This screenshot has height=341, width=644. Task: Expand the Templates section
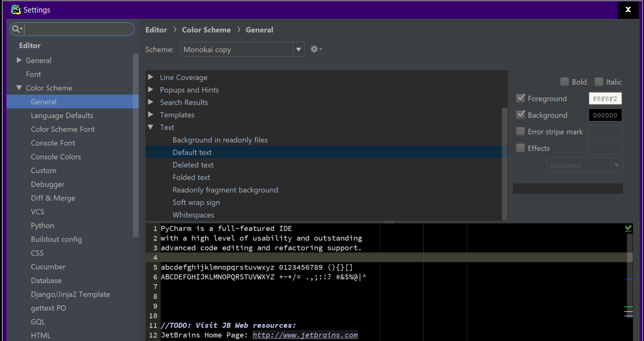[151, 114]
